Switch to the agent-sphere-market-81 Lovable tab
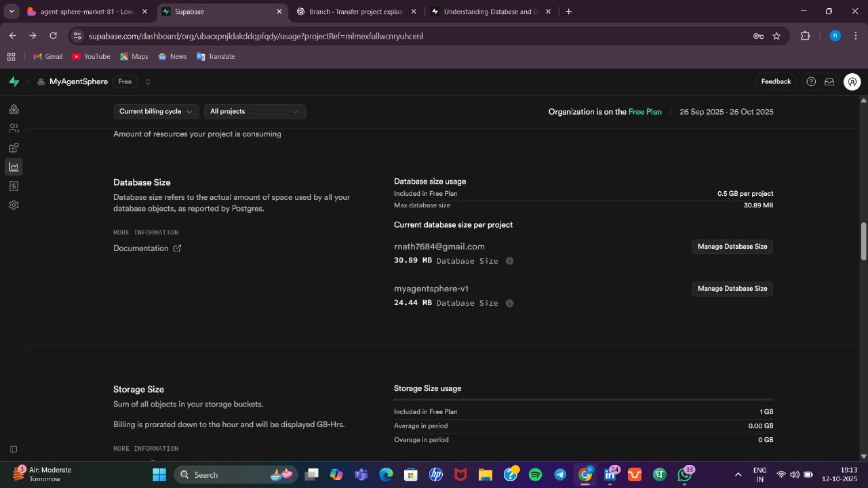Image resolution: width=868 pixels, height=488 pixels. [x=87, y=12]
